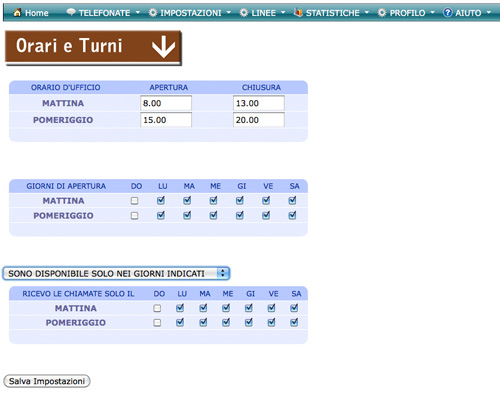Click the Impostazioni gear icon
The image size is (500, 418).
tap(153, 13)
